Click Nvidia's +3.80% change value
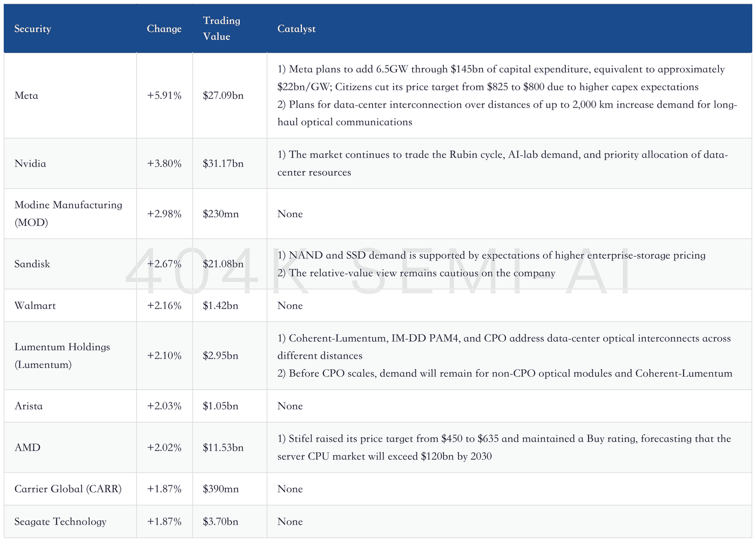The height and width of the screenshot is (542, 756). coord(164,164)
